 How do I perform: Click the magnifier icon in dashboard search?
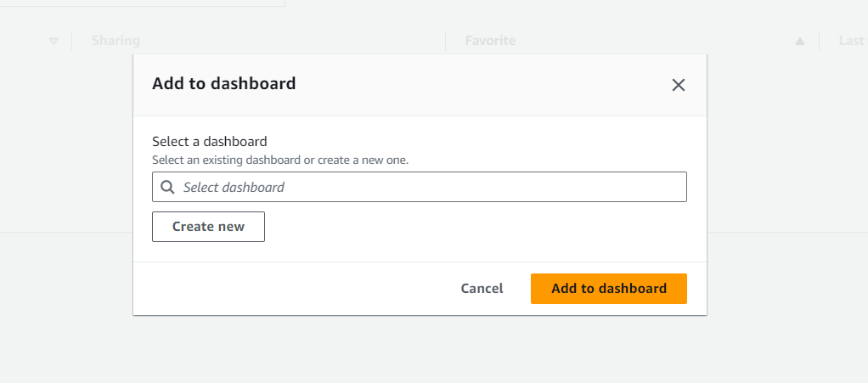tap(167, 187)
